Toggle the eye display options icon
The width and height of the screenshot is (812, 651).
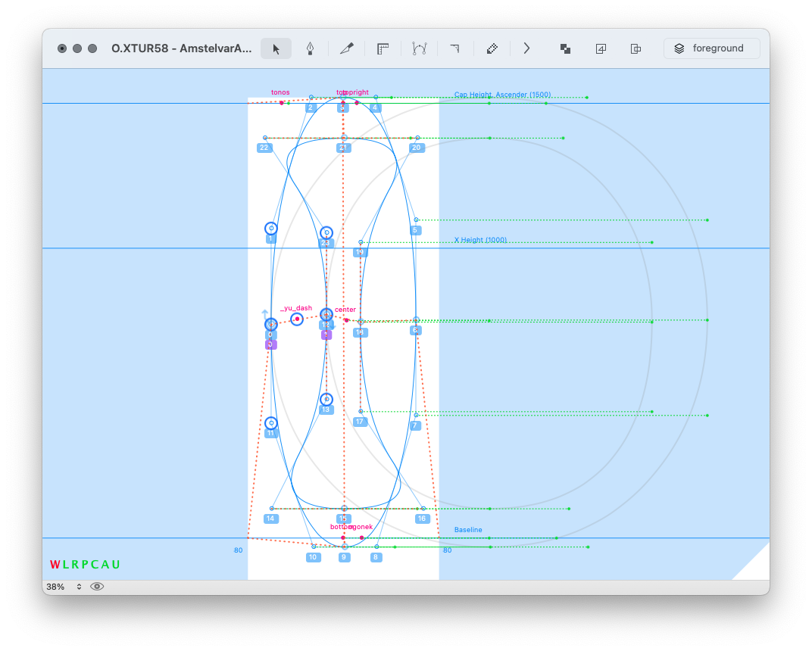pyautogui.click(x=97, y=587)
